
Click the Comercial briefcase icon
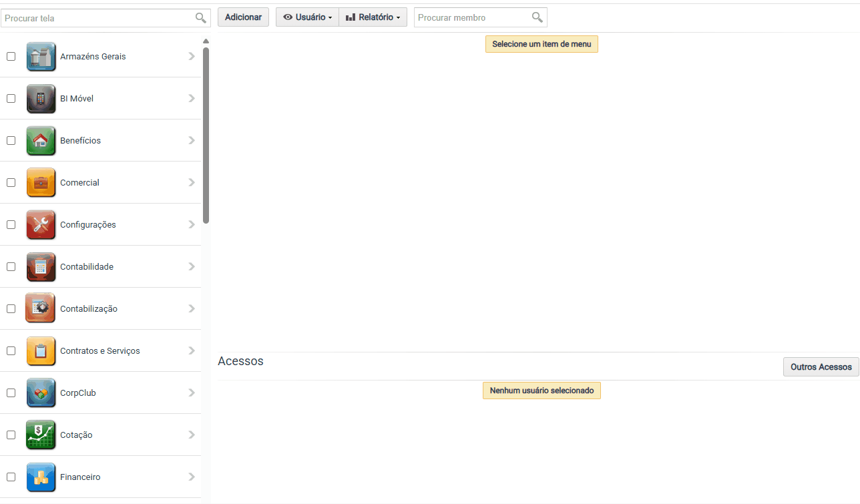(41, 183)
